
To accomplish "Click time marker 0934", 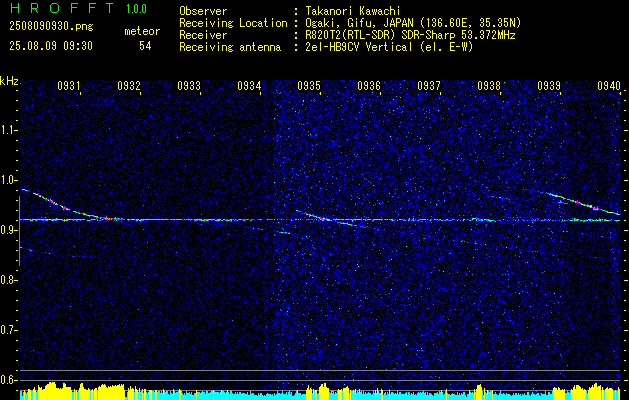I will point(249,85).
